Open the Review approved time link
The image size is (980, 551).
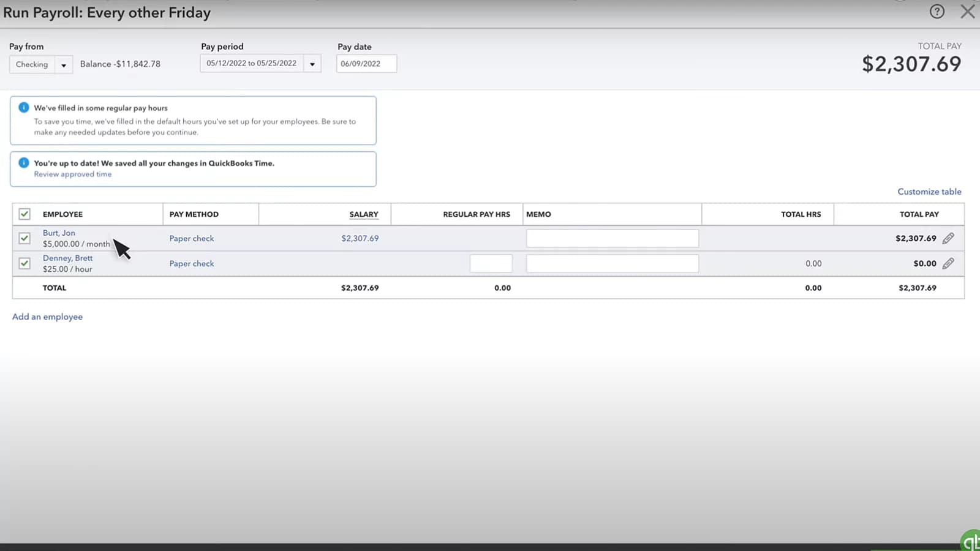pyautogui.click(x=73, y=174)
